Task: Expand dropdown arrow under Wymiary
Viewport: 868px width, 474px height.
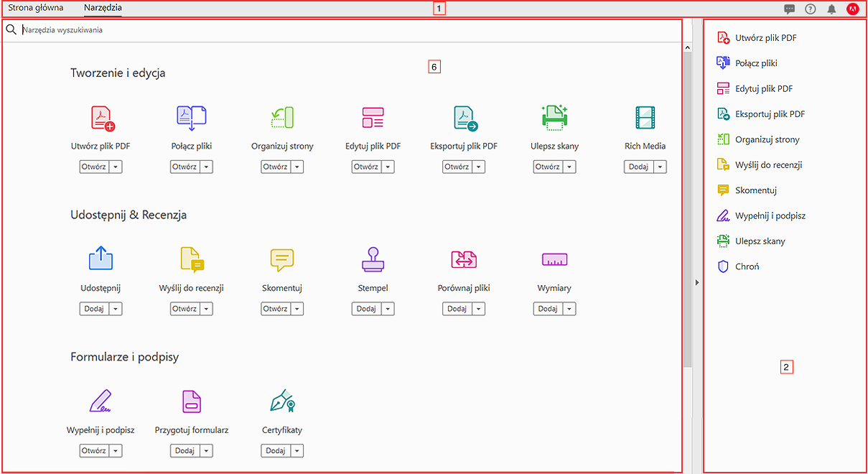Action: pos(570,309)
